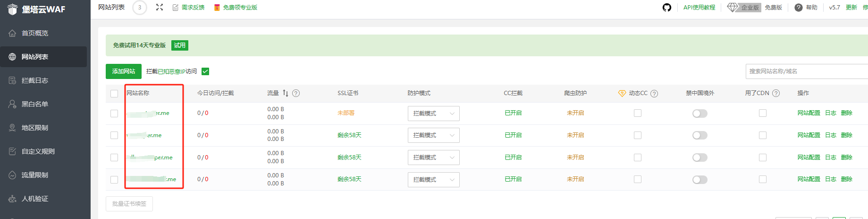Click question icon beside 用了CDN header

coord(776,93)
